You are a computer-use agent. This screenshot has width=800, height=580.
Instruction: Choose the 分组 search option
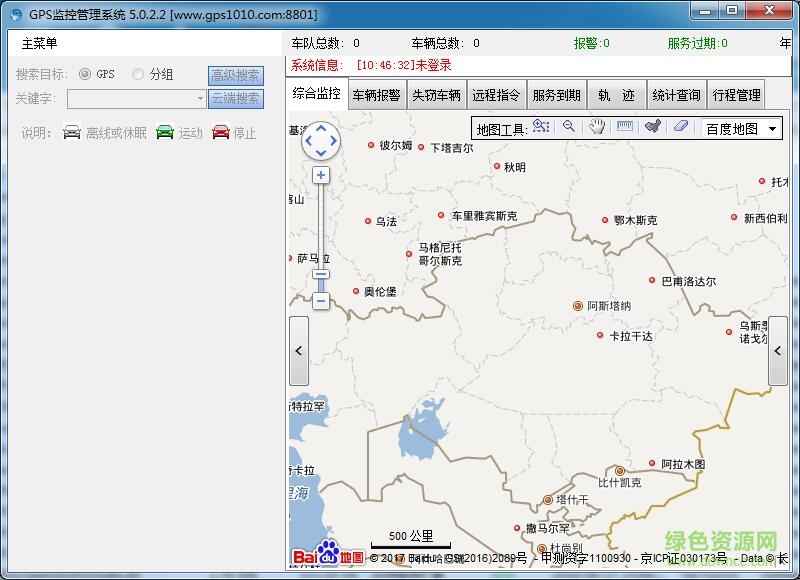[137, 73]
